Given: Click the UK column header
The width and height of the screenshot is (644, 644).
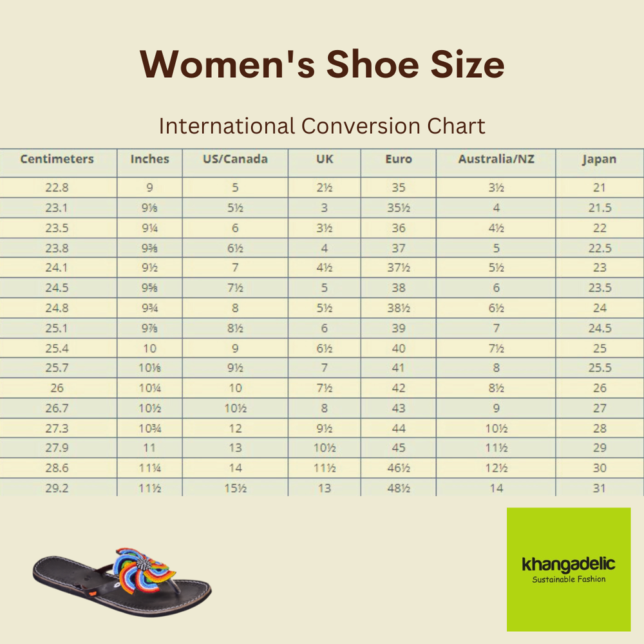Looking at the screenshot, I should pyautogui.click(x=325, y=159).
